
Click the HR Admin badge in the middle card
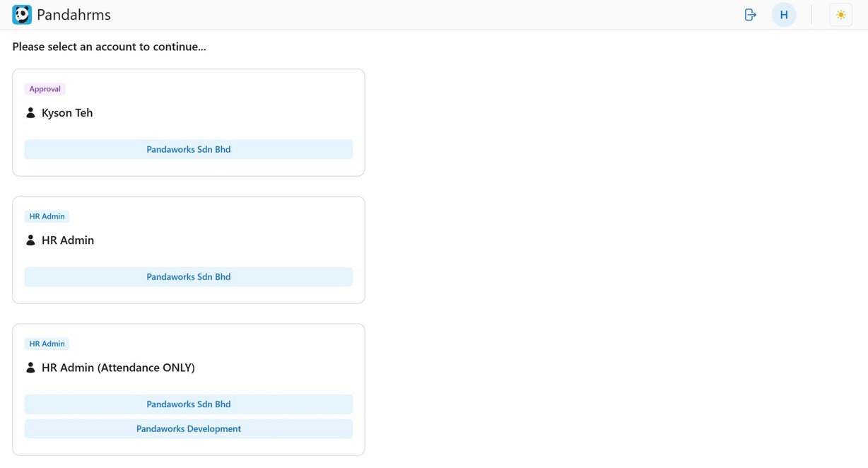point(47,216)
